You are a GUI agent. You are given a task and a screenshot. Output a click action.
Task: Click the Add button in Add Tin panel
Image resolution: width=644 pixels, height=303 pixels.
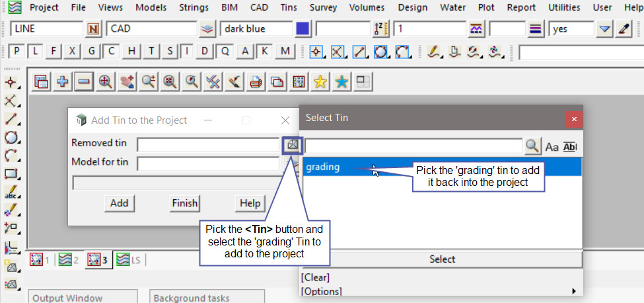coord(119,203)
